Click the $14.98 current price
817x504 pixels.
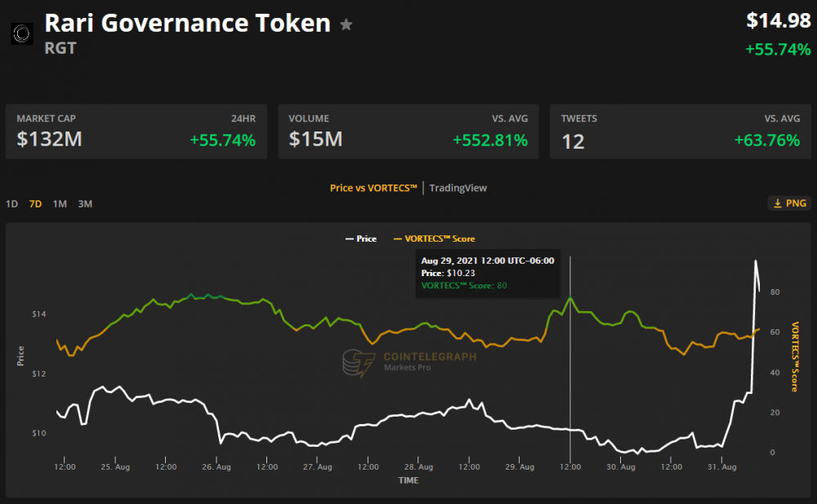click(x=779, y=20)
